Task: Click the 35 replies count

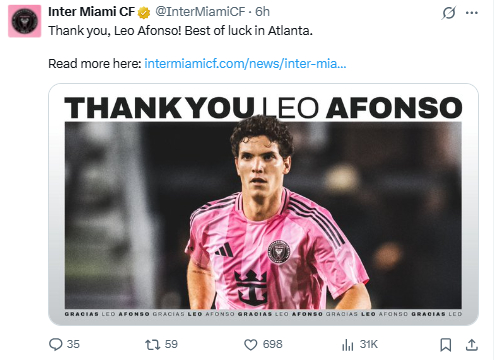Action: point(73,344)
